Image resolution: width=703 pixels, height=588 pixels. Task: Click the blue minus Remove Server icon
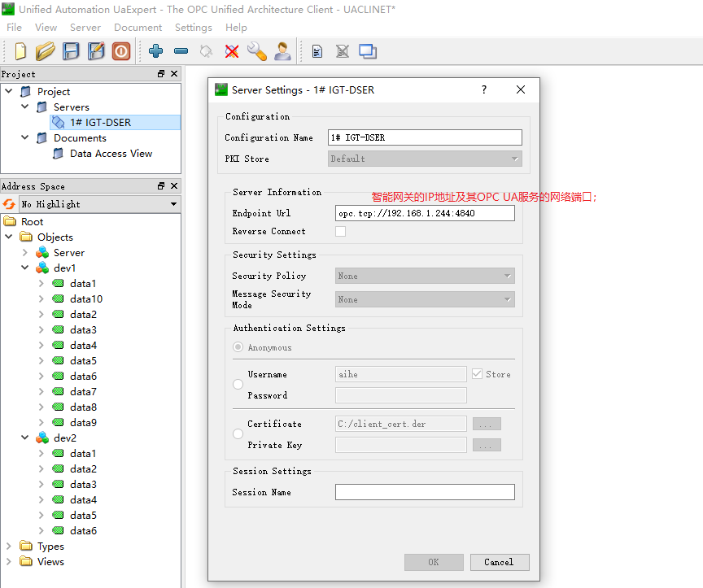pyautogui.click(x=181, y=51)
